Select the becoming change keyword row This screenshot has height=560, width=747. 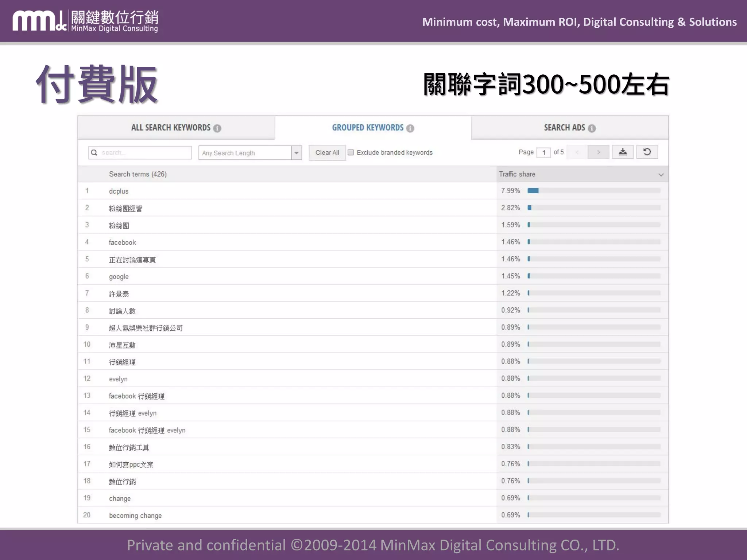[x=135, y=516]
